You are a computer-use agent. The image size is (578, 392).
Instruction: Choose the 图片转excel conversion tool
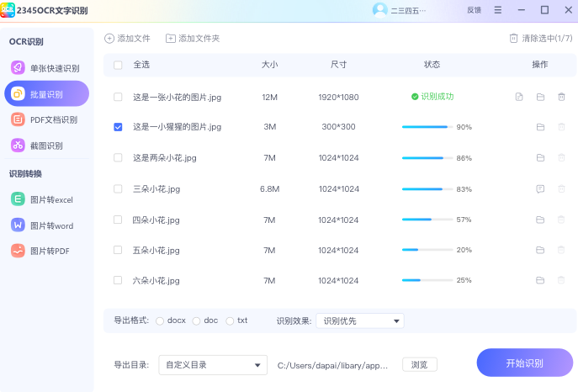click(46, 199)
